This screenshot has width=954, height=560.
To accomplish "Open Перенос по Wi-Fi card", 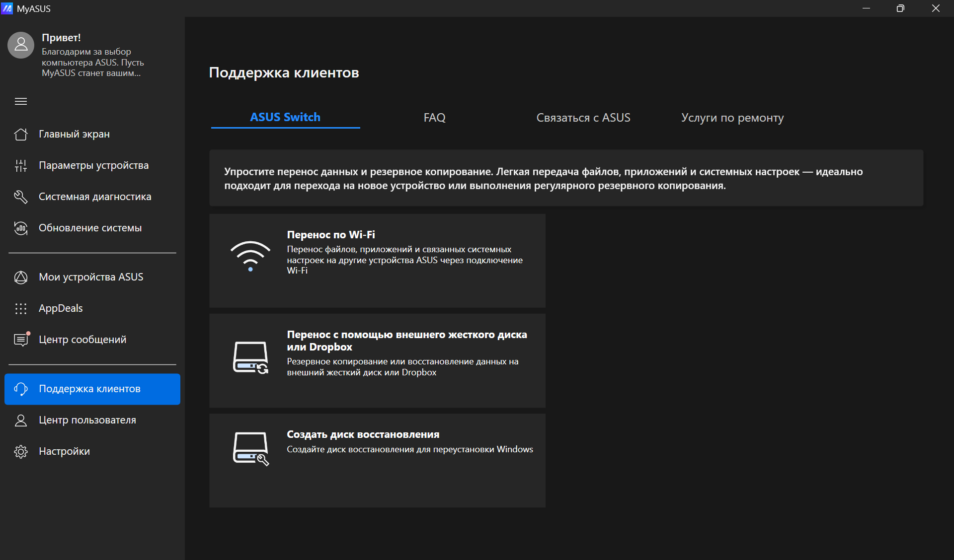I will 377,260.
